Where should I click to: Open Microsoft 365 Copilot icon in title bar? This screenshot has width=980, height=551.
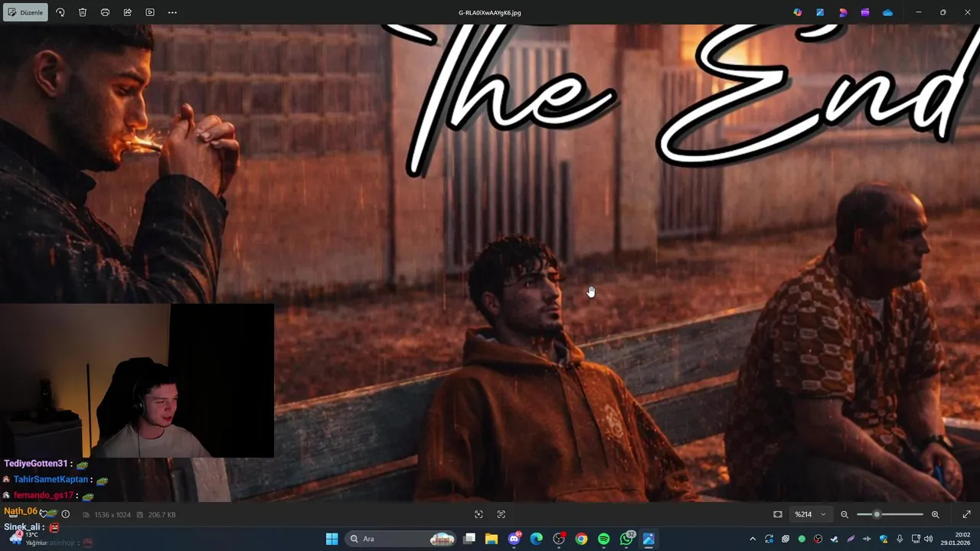pyautogui.click(x=798, y=12)
